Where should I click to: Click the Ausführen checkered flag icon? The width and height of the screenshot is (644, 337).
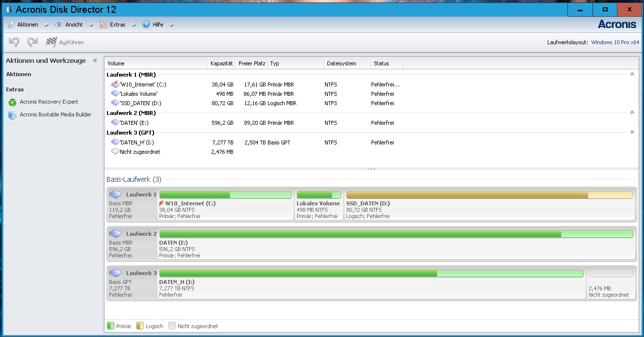click(51, 42)
